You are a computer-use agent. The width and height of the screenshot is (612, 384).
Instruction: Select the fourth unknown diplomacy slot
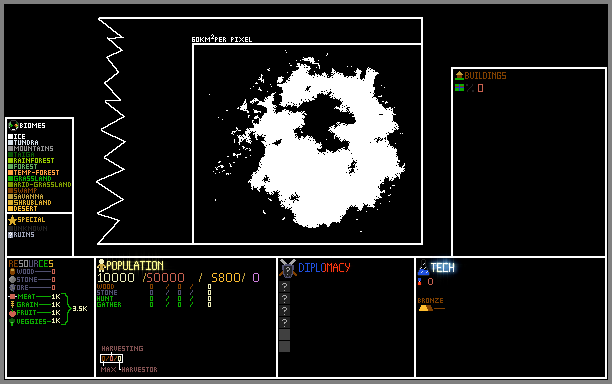[x=285, y=322]
